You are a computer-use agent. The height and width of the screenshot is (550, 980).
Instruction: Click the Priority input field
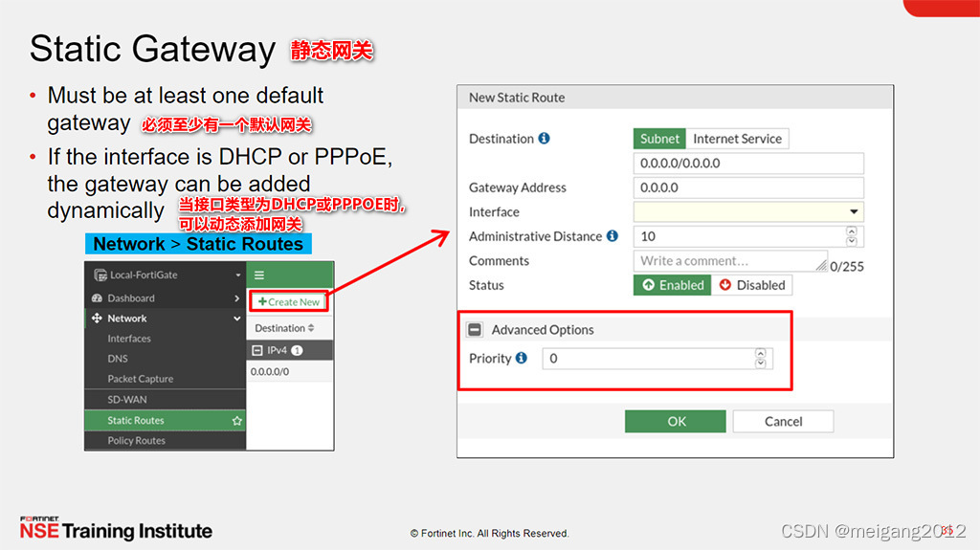(657, 359)
